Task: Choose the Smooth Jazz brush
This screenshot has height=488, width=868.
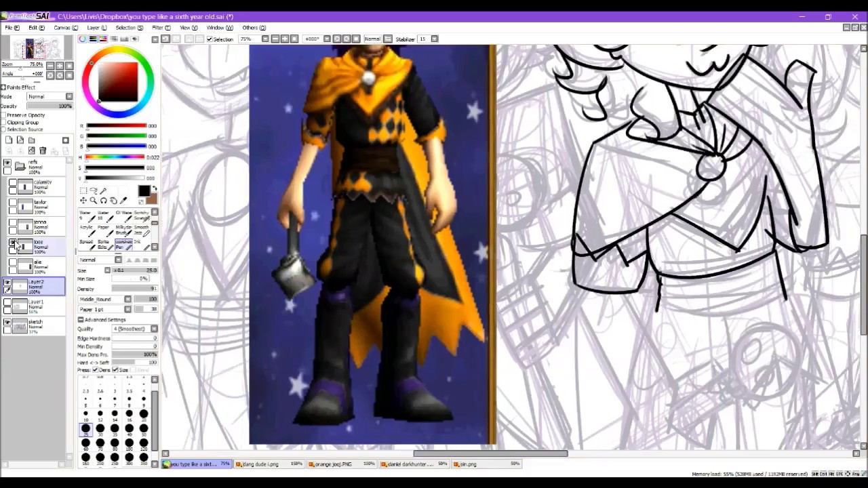Action: point(142,232)
